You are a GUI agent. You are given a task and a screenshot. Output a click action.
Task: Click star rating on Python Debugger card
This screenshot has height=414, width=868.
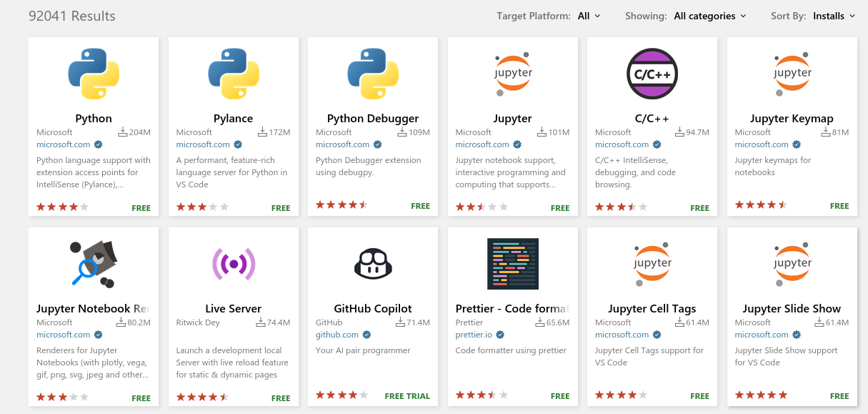341,205
